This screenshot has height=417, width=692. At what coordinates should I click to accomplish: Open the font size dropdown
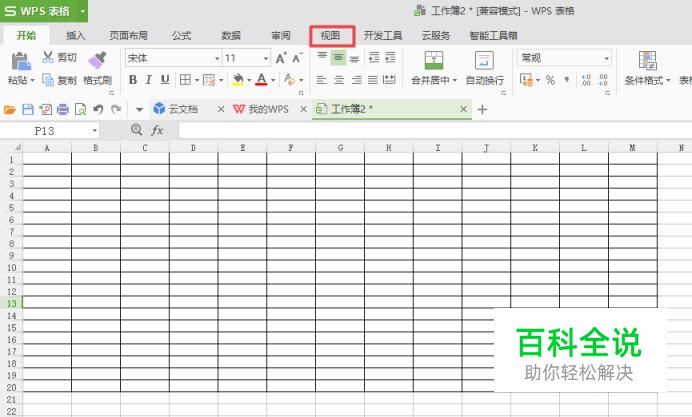(x=266, y=58)
